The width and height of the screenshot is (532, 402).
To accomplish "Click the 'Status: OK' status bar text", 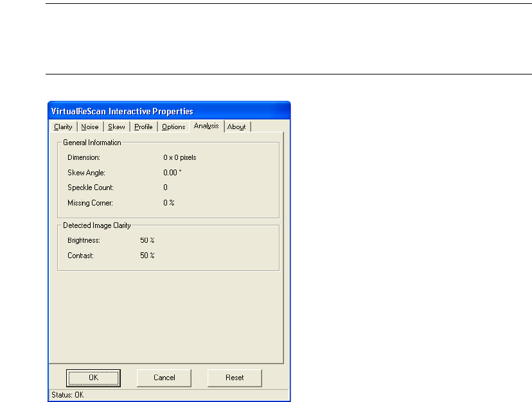I will pos(67,395).
